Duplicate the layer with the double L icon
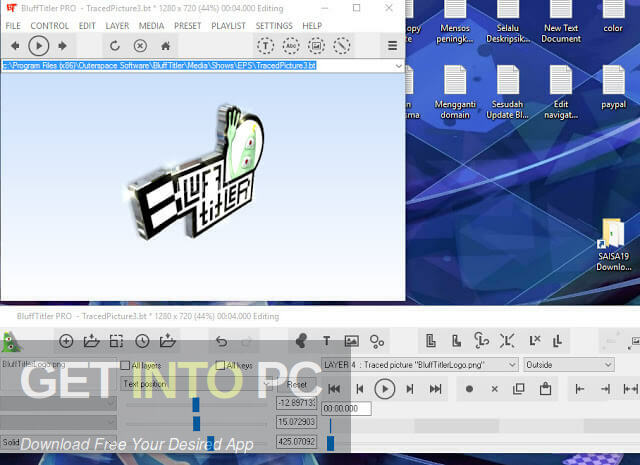The height and width of the screenshot is (465, 640). click(x=558, y=340)
